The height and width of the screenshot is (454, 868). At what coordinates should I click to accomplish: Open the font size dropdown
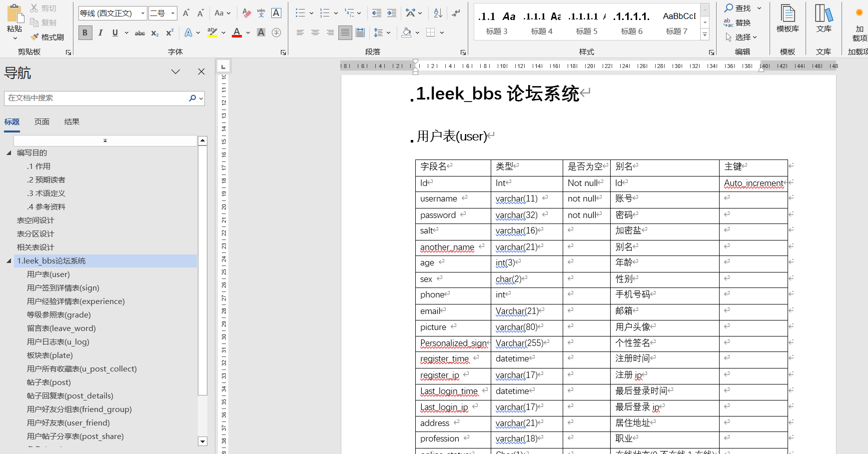173,13
